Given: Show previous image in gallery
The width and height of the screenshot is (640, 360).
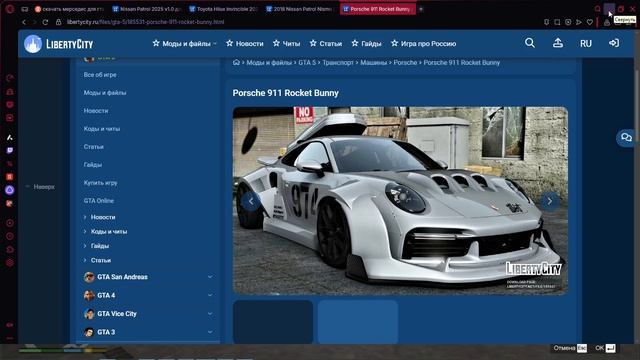Looking at the screenshot, I should click(251, 201).
